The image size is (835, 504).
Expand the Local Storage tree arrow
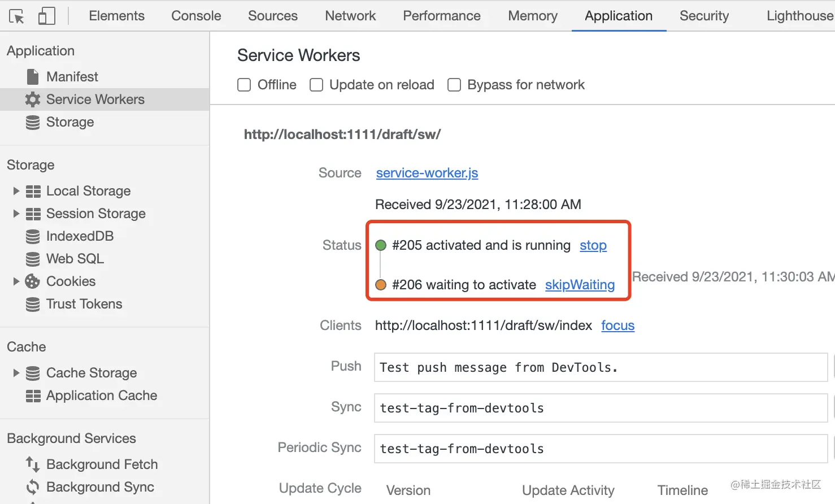[16, 191]
